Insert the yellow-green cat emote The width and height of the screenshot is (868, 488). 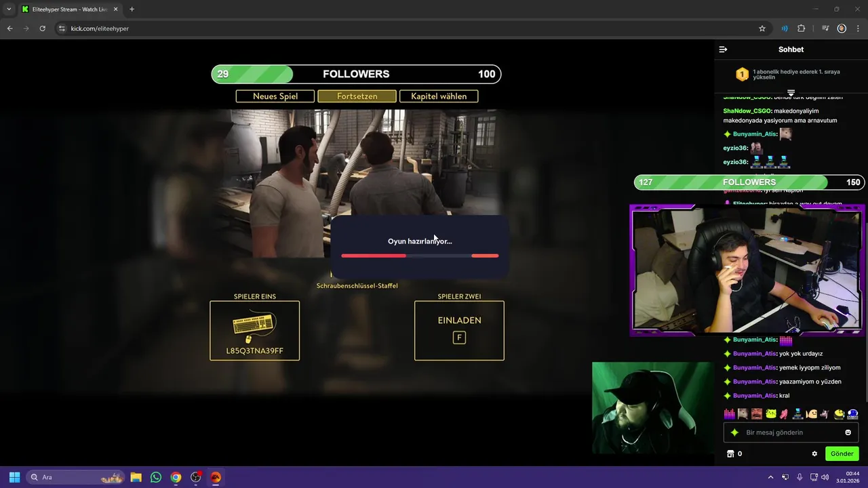tap(771, 413)
